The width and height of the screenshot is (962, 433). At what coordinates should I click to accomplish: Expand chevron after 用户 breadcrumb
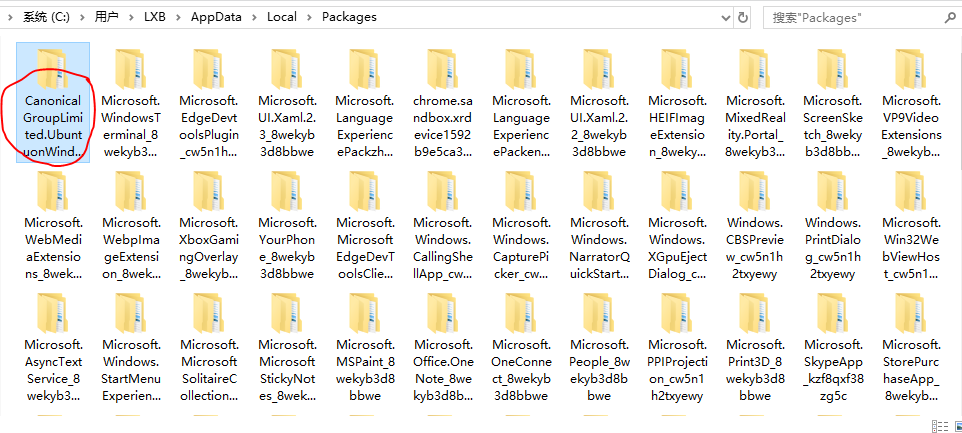pos(131,17)
